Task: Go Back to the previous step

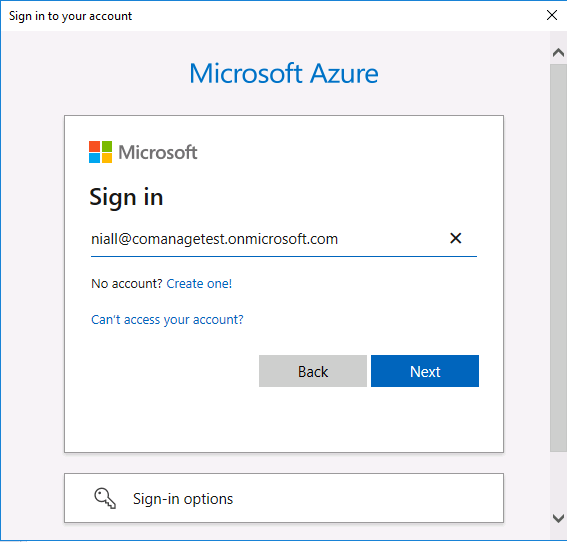Action: 313,371
